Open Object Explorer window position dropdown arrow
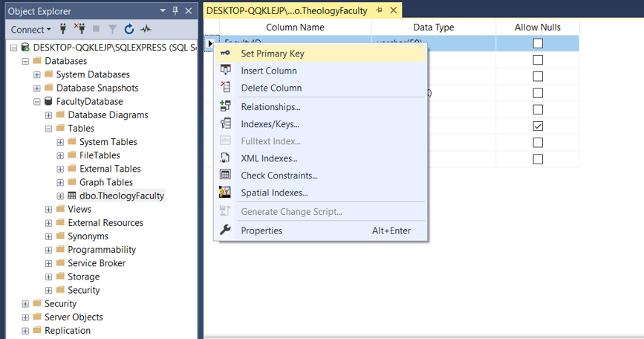The image size is (644, 339). [163, 11]
